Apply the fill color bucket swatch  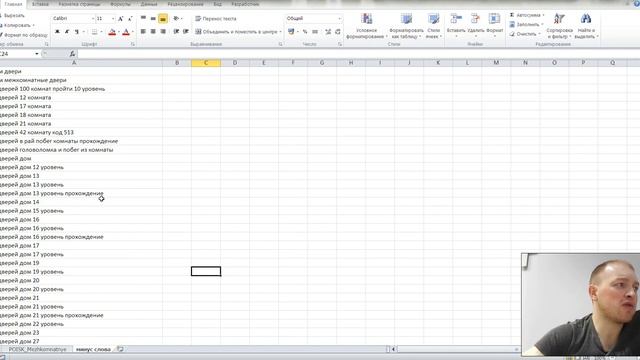[112, 32]
